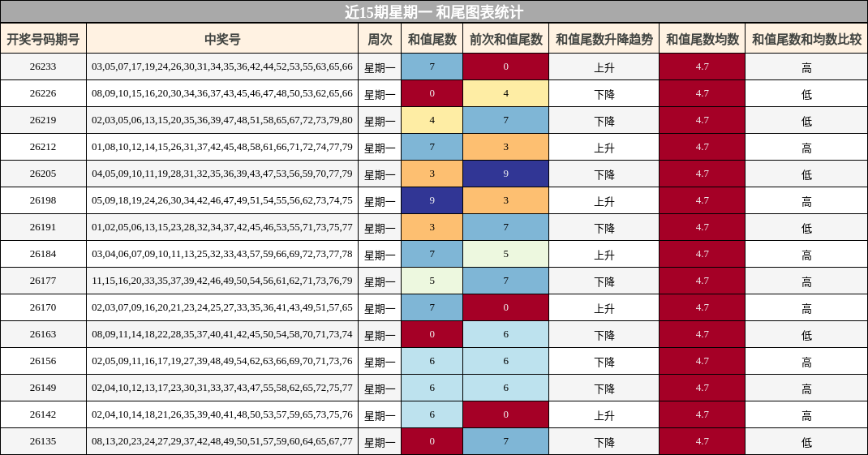Click pale green 和值尾数 cell 5 in row 26177

click(432, 281)
